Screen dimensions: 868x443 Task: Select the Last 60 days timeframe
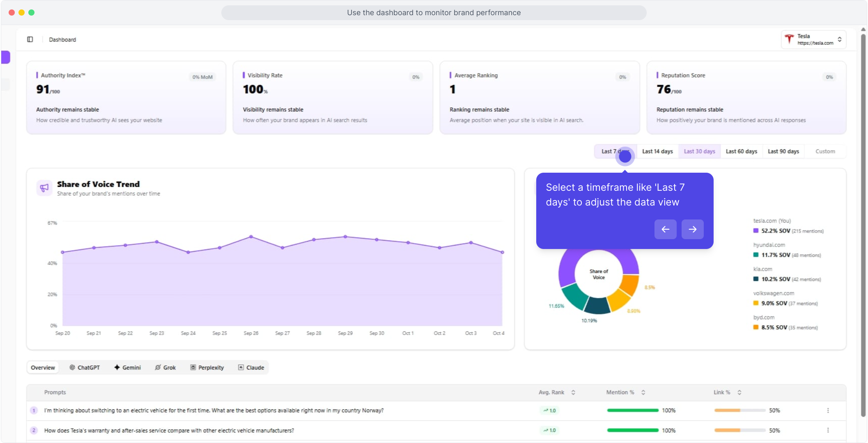pyautogui.click(x=741, y=151)
